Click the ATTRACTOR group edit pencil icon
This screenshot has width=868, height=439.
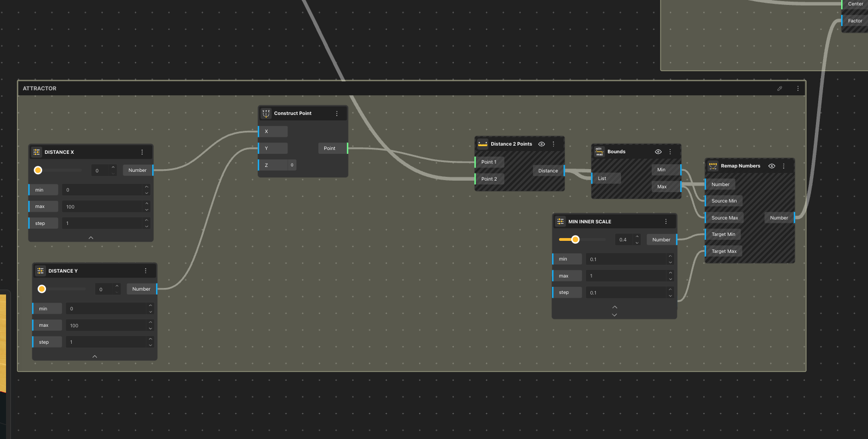780,89
